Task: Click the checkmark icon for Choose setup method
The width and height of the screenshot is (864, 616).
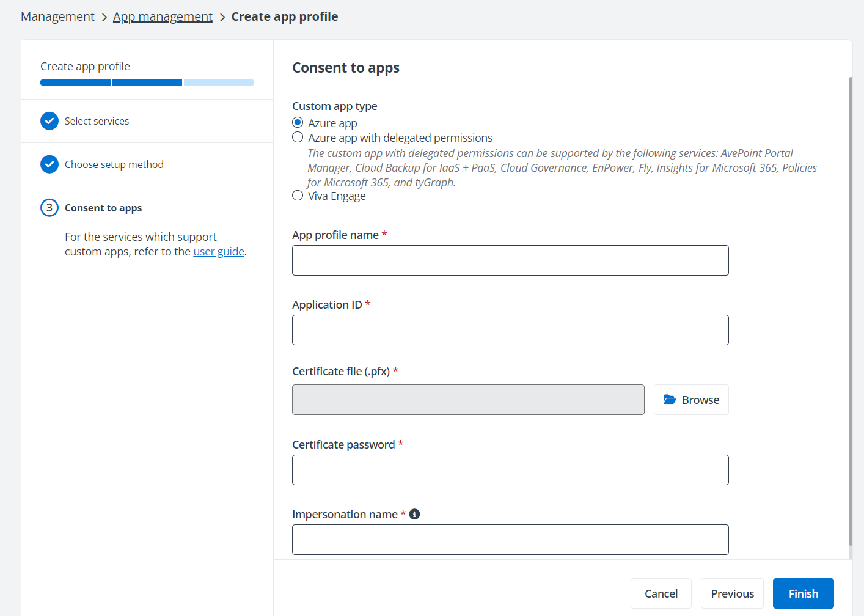Action: point(49,164)
